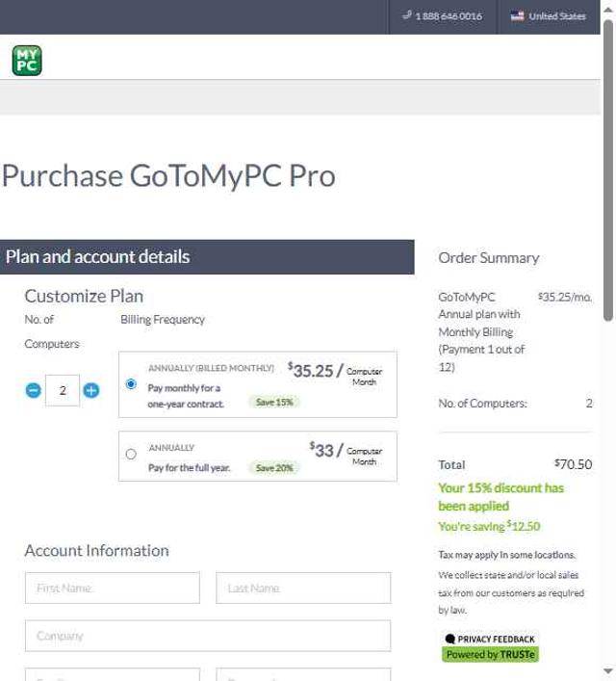Increase number of computers with plus button
This screenshot has height=681, width=616.
[91, 390]
